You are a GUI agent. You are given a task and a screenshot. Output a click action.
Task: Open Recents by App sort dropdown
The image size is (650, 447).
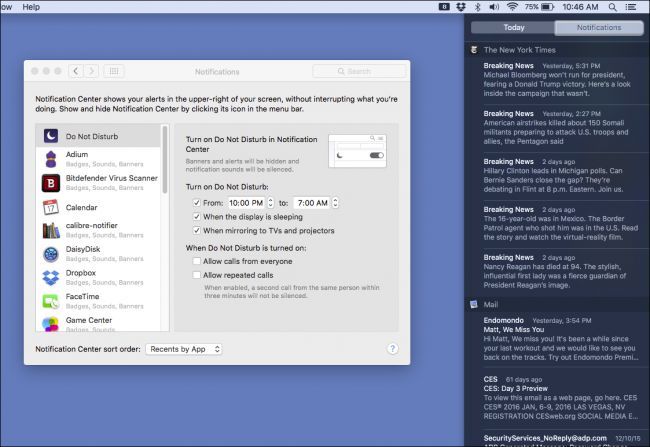tap(184, 349)
